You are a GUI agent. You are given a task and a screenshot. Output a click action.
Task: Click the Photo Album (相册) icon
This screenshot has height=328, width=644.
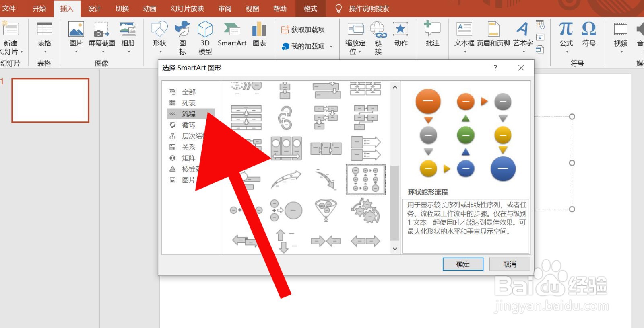click(x=128, y=29)
